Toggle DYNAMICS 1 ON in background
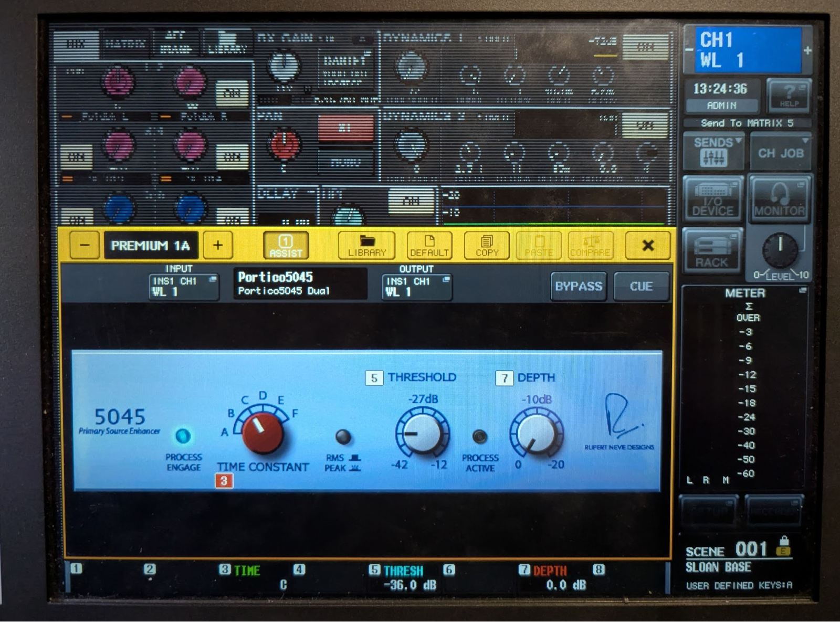The width and height of the screenshot is (840, 622). point(645,47)
